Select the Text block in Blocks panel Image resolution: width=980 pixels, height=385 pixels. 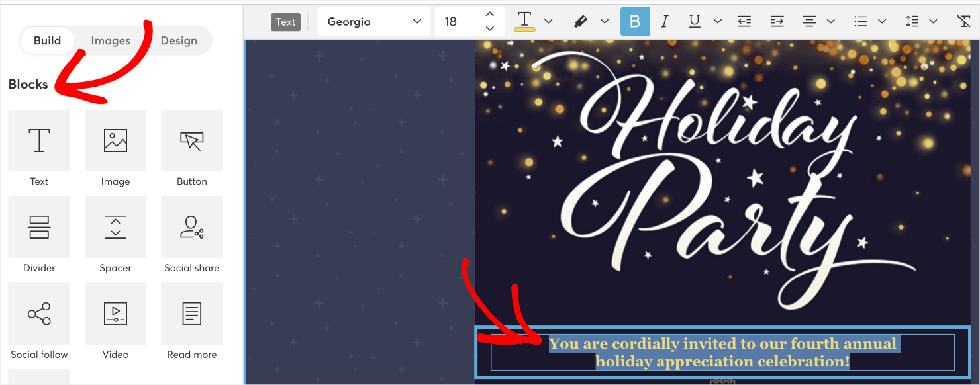click(x=38, y=140)
